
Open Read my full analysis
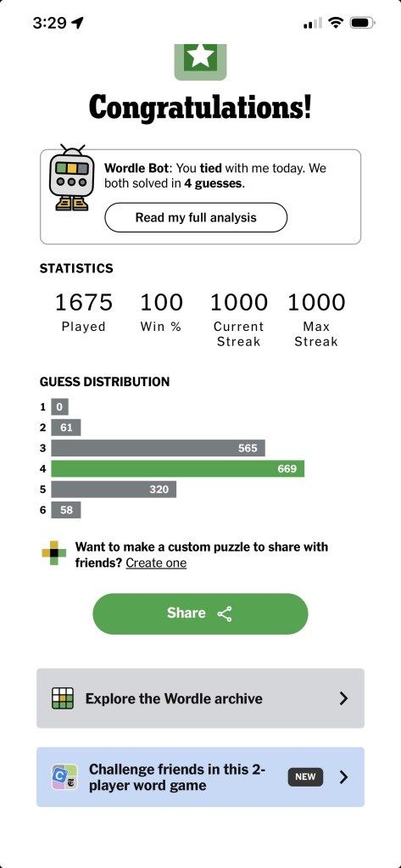(196, 217)
